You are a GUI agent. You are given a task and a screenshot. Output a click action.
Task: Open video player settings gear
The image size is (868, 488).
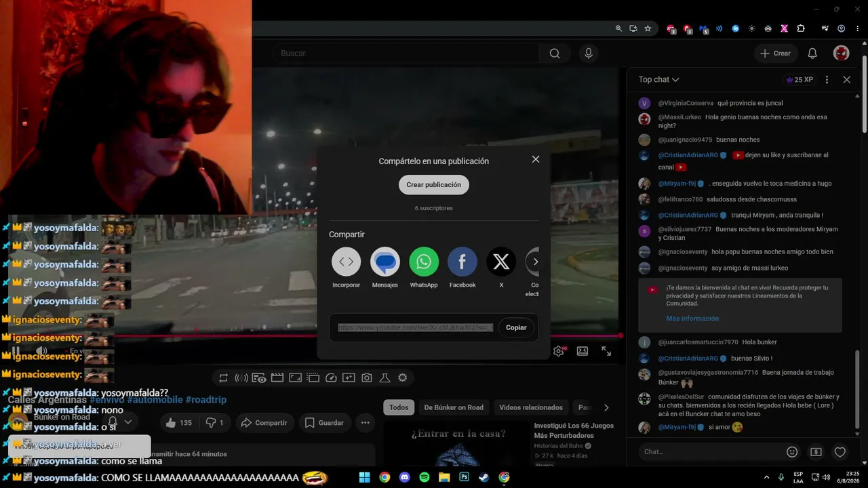[x=559, y=351]
